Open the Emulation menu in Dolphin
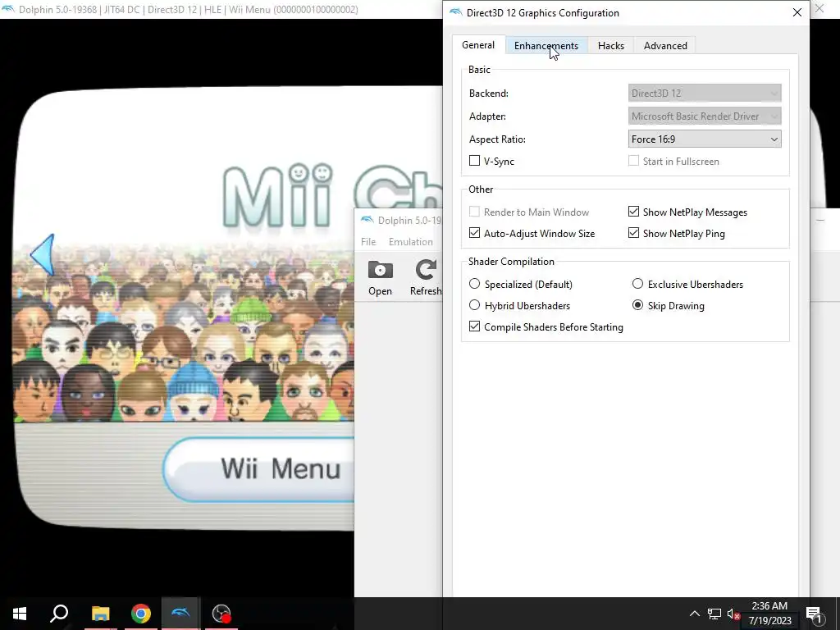 [x=410, y=242]
